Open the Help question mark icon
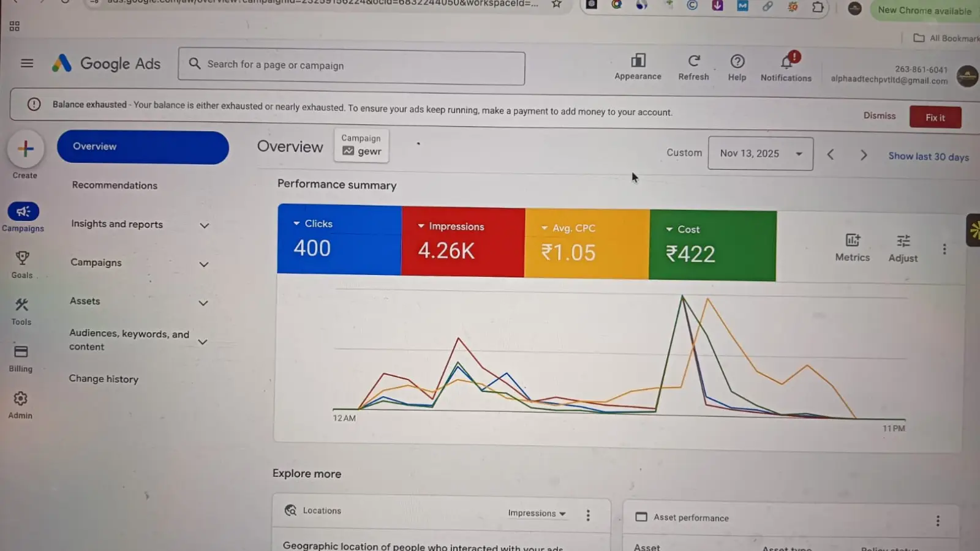Image resolution: width=980 pixels, height=551 pixels. click(x=737, y=61)
